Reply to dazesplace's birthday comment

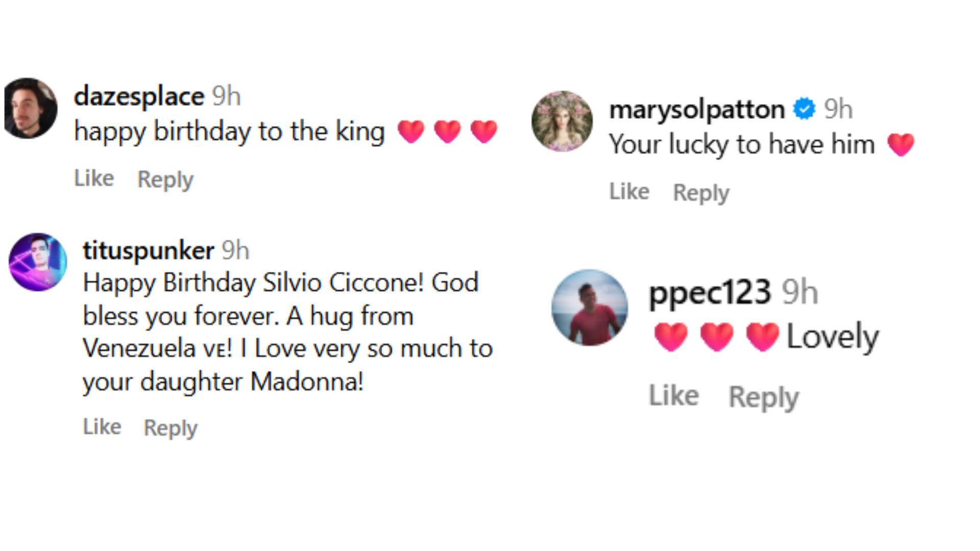(165, 180)
